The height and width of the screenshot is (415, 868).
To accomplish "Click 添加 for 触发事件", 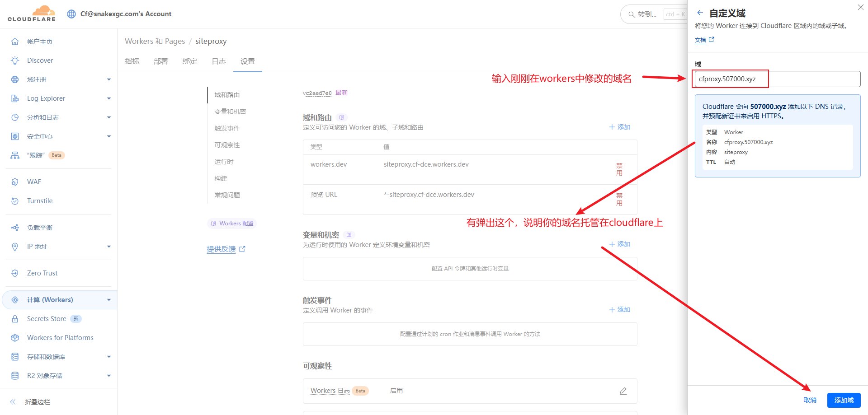I will (620, 310).
